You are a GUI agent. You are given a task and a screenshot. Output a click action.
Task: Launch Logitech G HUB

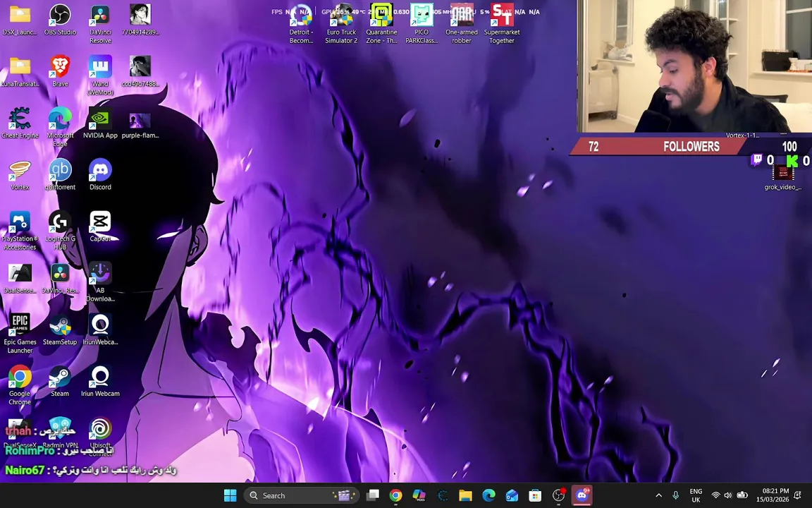click(x=60, y=231)
